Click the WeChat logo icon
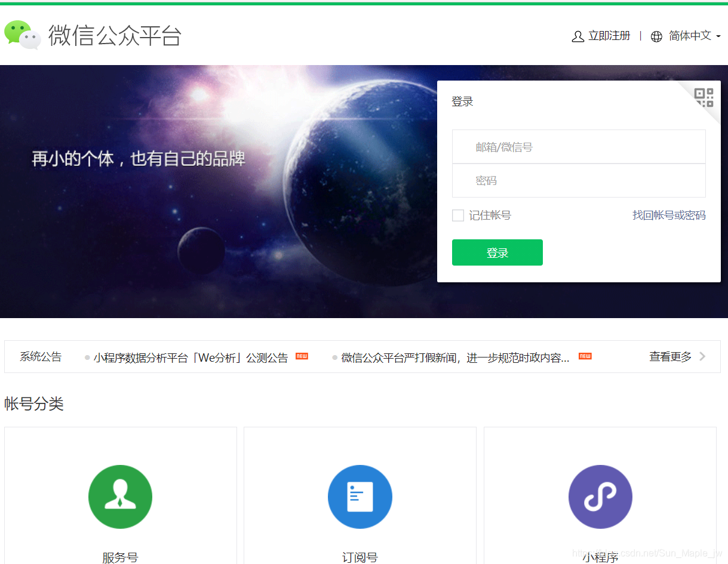 click(23, 35)
